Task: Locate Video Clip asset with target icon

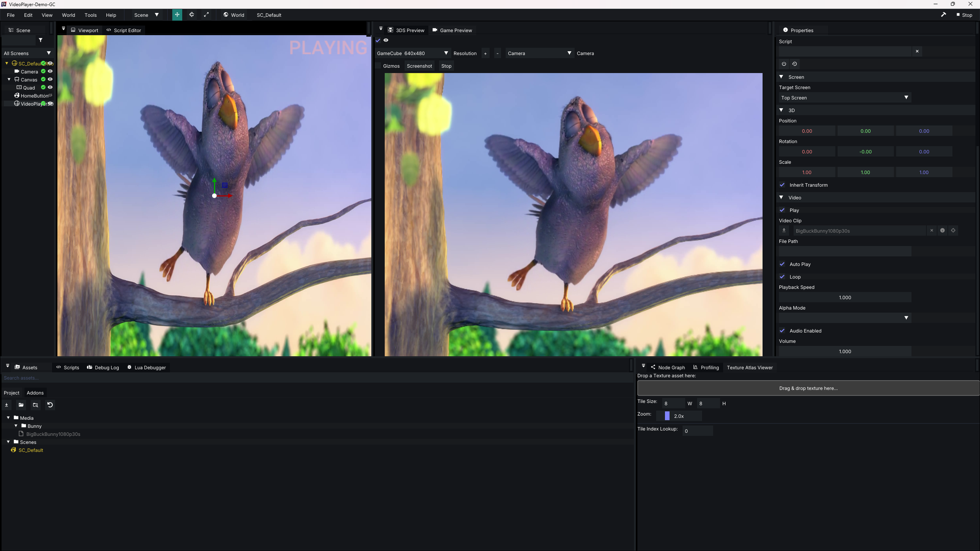Action: pos(953,231)
